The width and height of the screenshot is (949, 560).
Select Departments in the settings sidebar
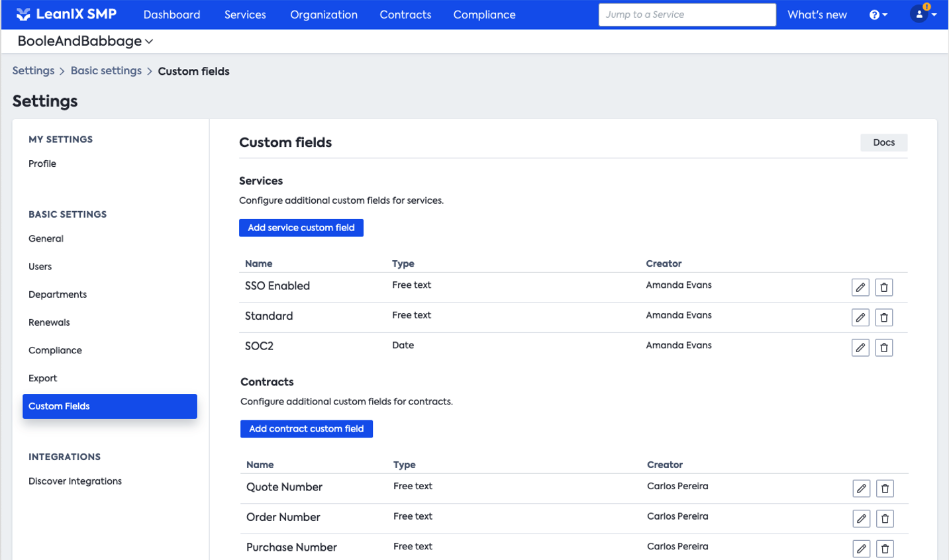point(58,295)
